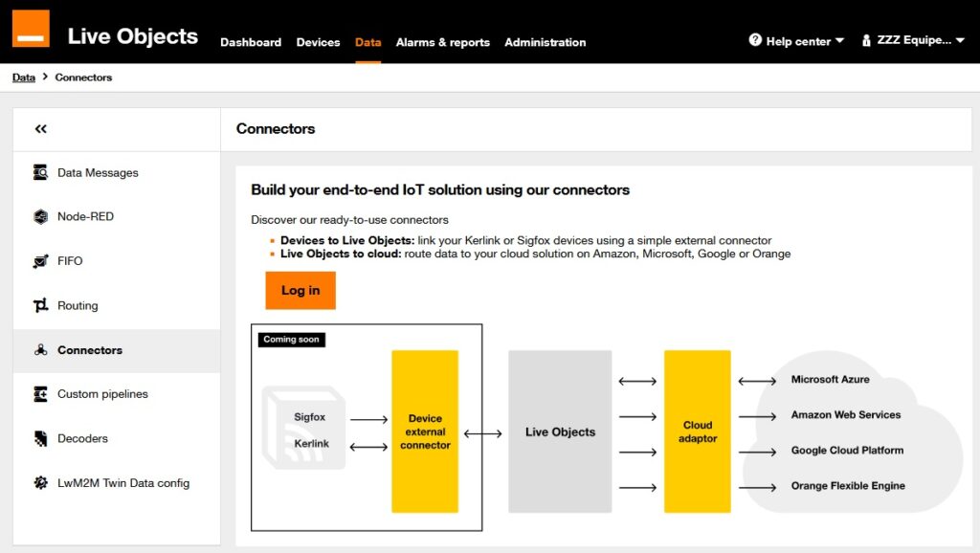Open Decoders label in the sidebar
Viewport: 980px width, 553px height.
(82, 438)
